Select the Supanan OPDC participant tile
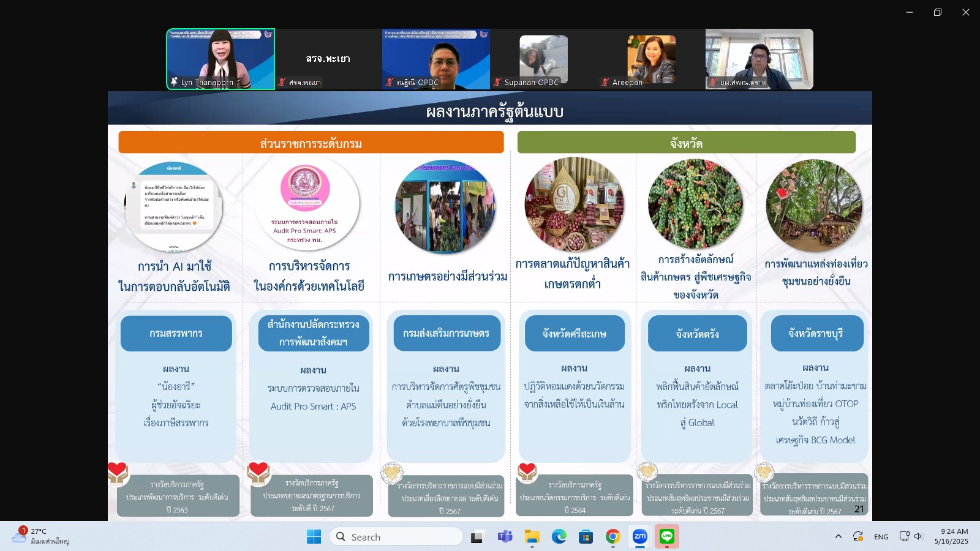 pos(544,59)
